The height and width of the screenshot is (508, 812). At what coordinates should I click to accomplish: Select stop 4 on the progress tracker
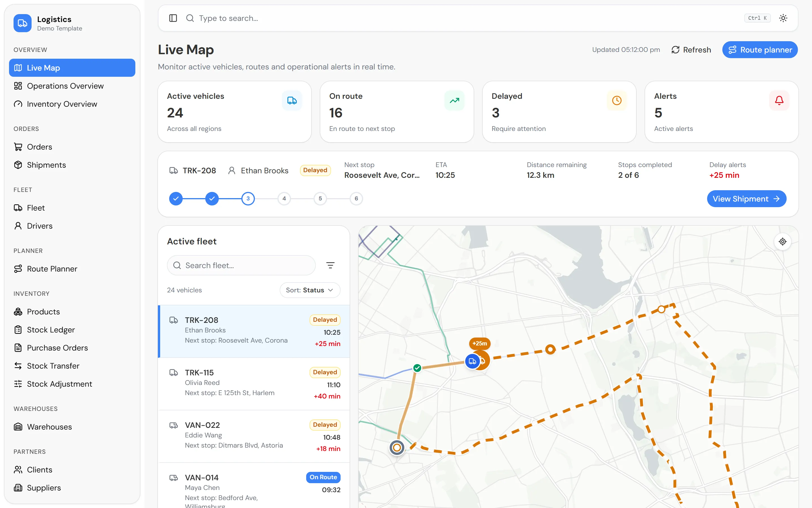(x=284, y=199)
